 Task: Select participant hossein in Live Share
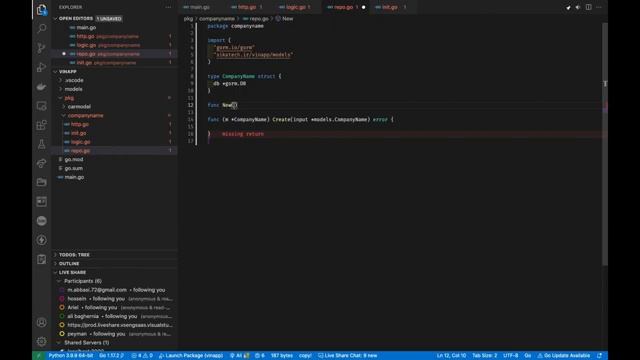click(x=114, y=299)
